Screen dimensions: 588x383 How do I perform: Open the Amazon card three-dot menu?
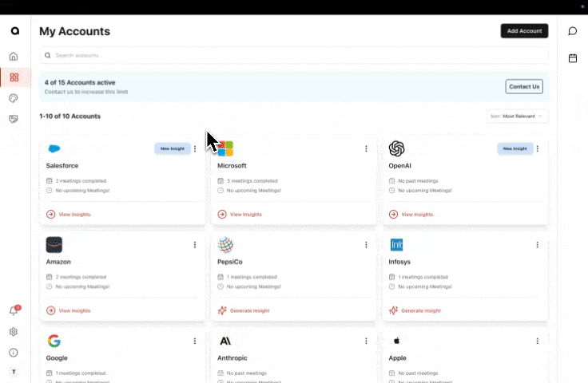(x=195, y=245)
